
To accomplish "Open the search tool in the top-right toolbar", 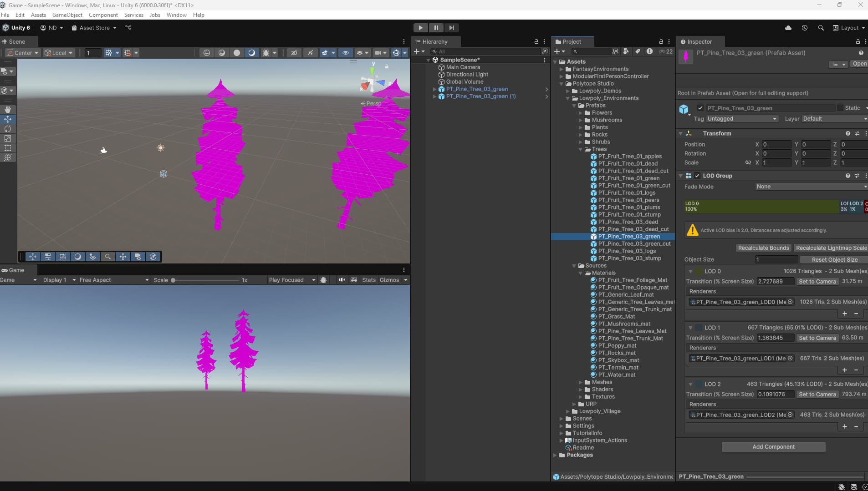I will pyautogui.click(x=820, y=28).
